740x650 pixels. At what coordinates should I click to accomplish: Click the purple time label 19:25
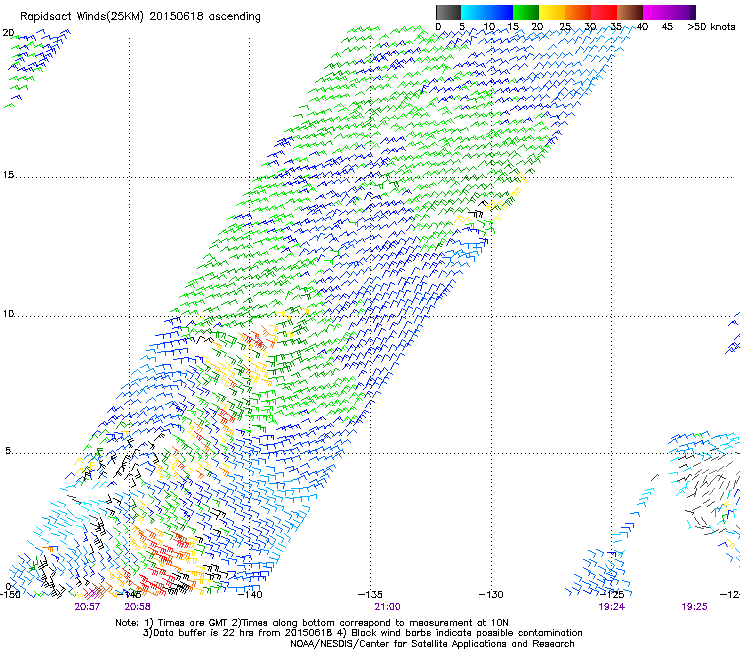click(x=694, y=607)
